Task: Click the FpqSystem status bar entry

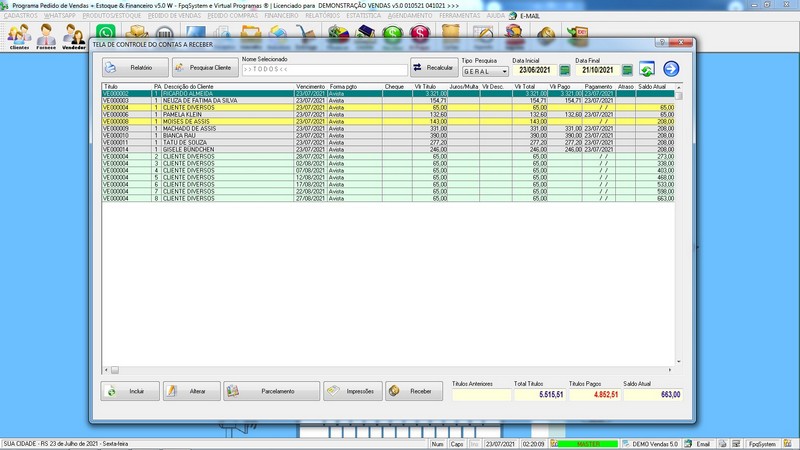Action: (x=762, y=444)
